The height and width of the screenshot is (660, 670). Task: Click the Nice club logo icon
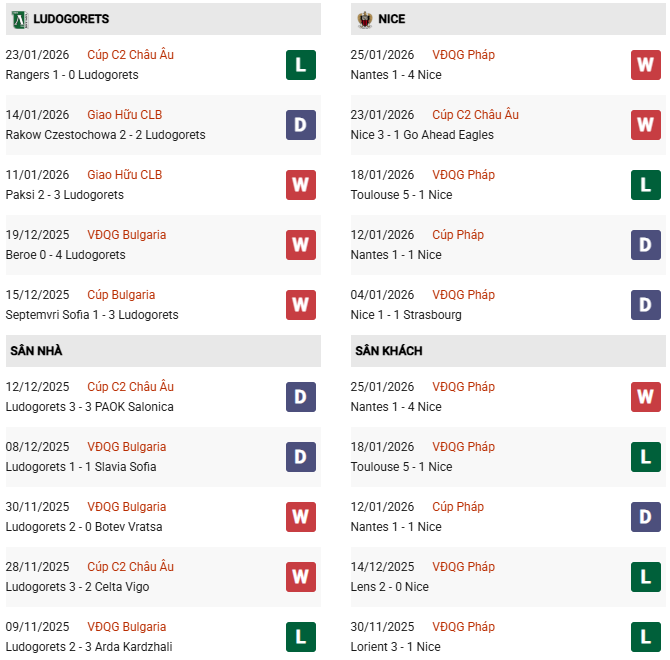364,19
